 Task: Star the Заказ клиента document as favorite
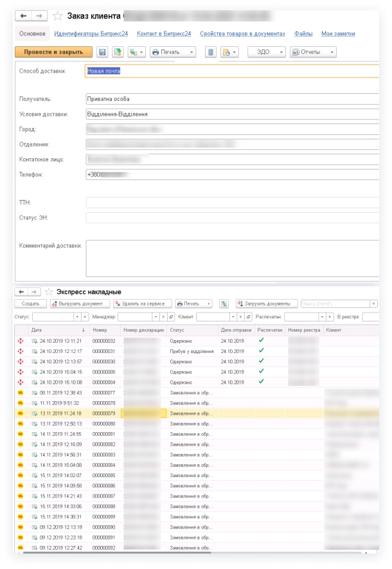[57, 16]
